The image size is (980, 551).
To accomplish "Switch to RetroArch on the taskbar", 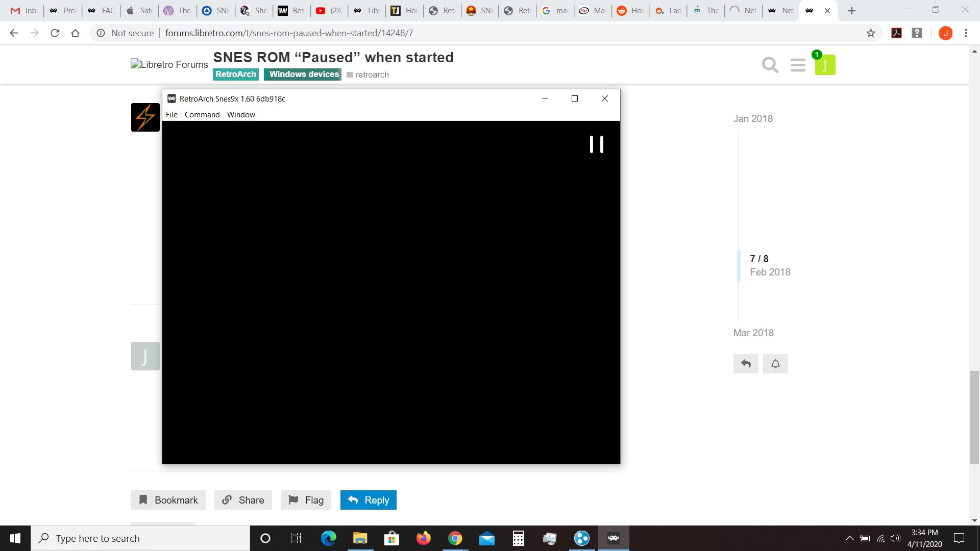I will click(613, 538).
